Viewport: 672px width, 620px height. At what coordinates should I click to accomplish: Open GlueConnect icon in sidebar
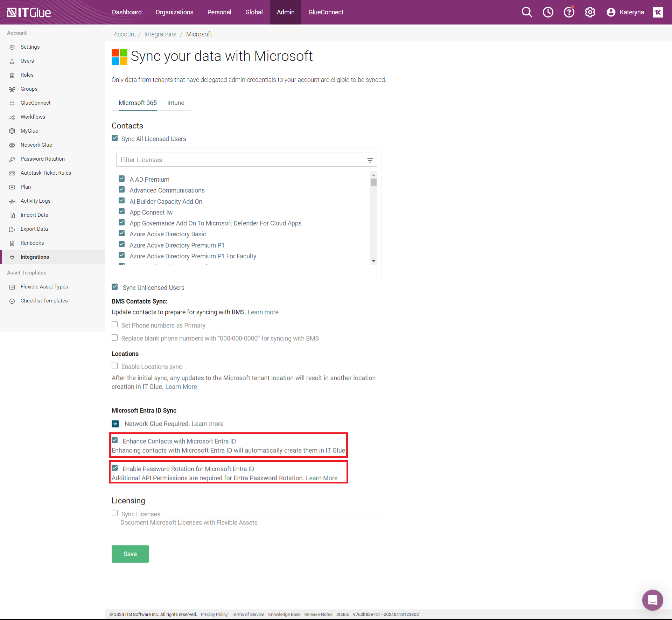click(12, 103)
